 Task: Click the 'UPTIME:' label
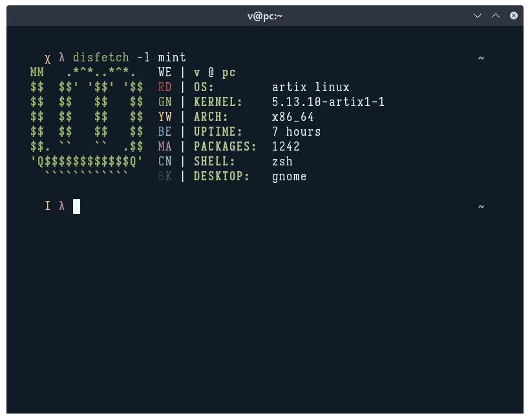[x=218, y=132]
